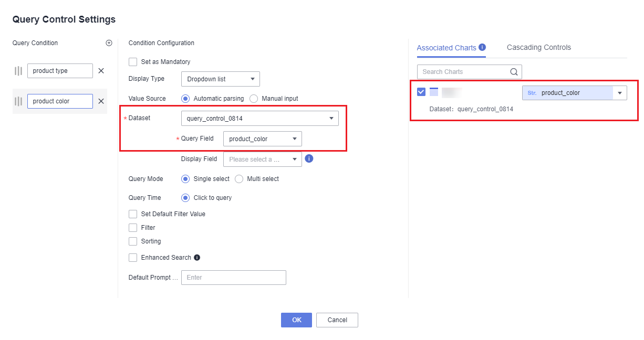This screenshot has width=644, height=340.
Task: Click the Search Charts magnifier icon
Action: [514, 72]
